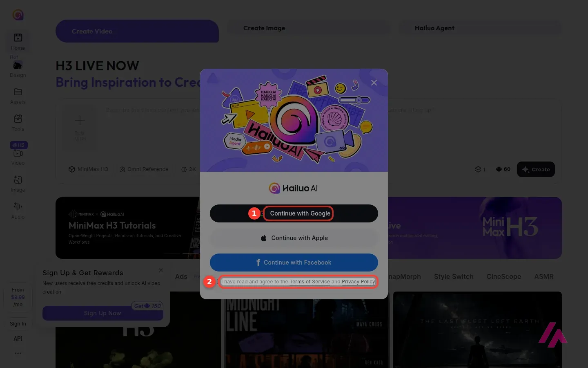Dismiss the Sign Up & Get Rewards popup
This screenshot has width=588, height=368.
161,270
